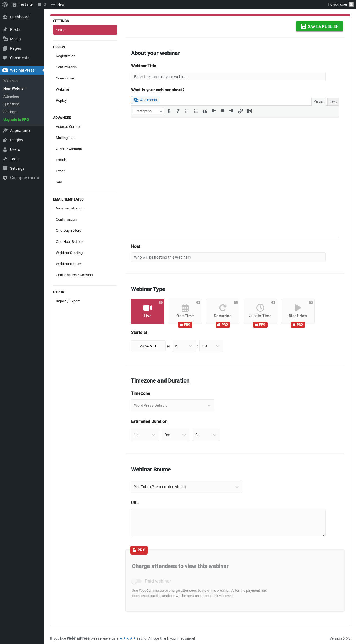
Task: Click the Save & Publish button
Action: tap(320, 26)
